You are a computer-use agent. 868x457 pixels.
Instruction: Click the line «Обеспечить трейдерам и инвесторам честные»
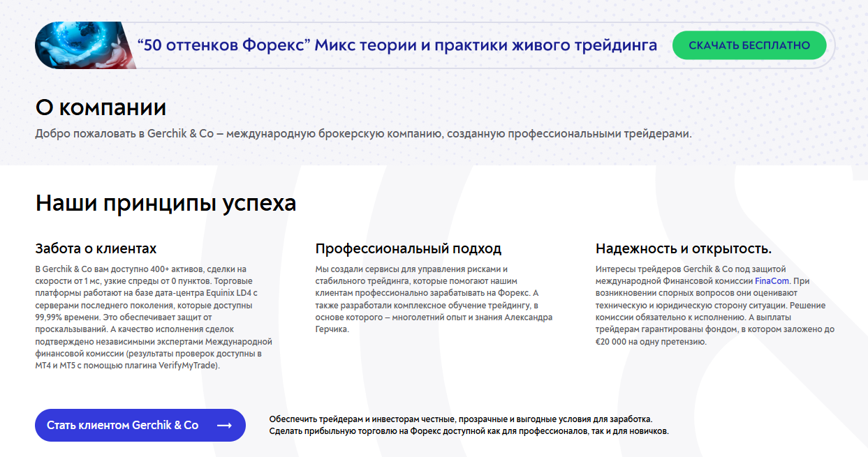(x=460, y=419)
